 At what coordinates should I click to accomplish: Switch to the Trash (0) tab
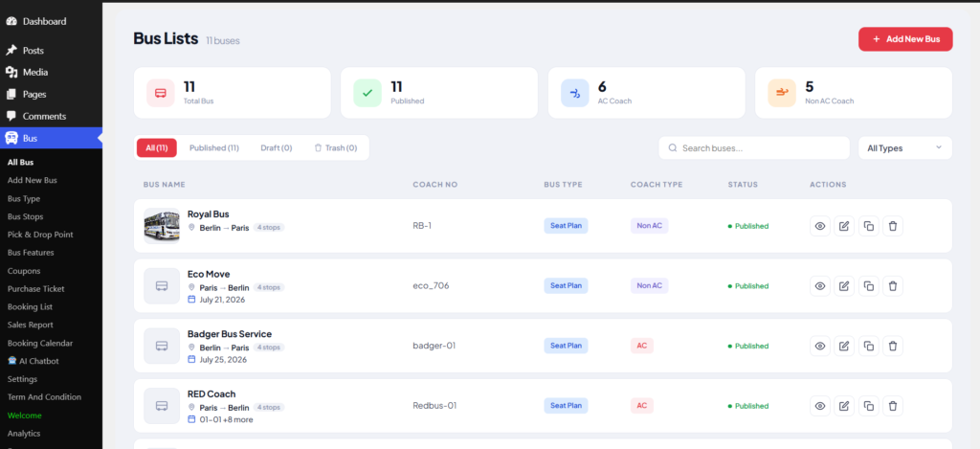(x=336, y=148)
